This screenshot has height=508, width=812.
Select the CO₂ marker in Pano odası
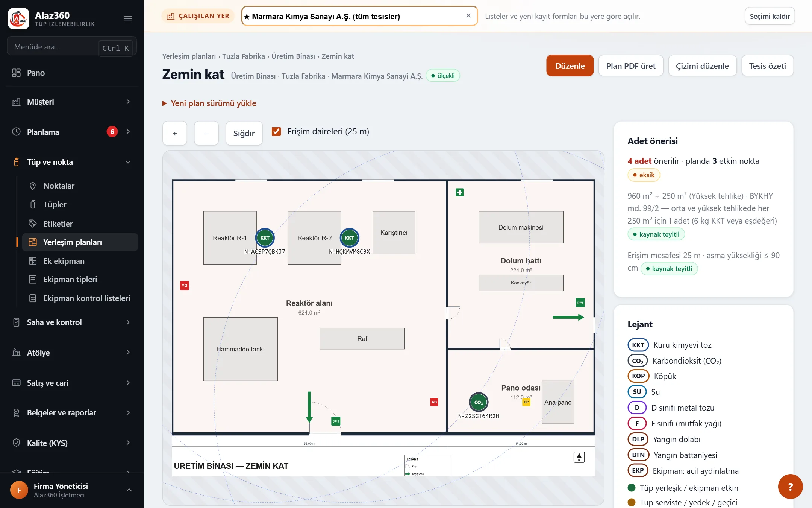479,402
